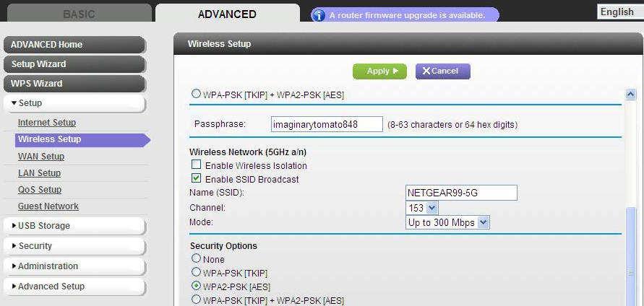Uncheck Enable SSID Broadcast
This screenshot has height=306, width=644.
pos(197,178)
